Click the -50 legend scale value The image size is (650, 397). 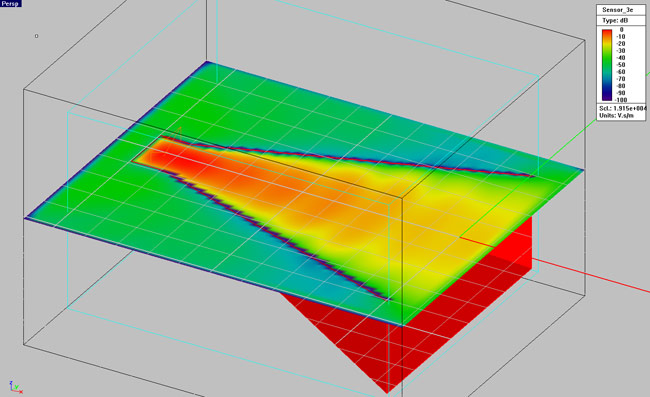(621, 65)
